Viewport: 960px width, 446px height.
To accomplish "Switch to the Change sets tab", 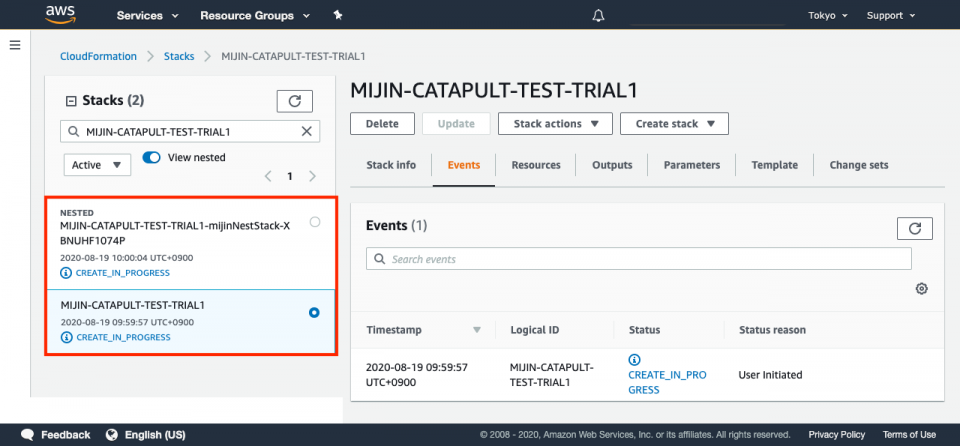I will click(x=859, y=165).
